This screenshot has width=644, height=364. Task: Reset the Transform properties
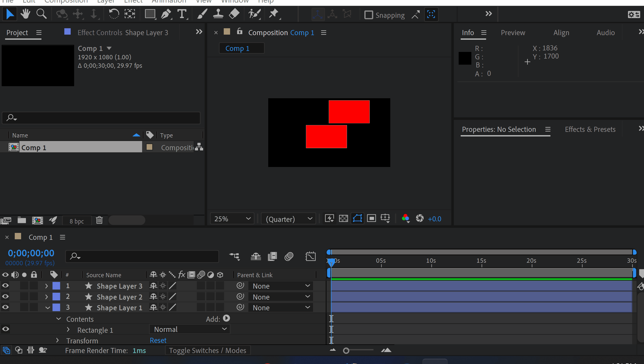point(158,340)
